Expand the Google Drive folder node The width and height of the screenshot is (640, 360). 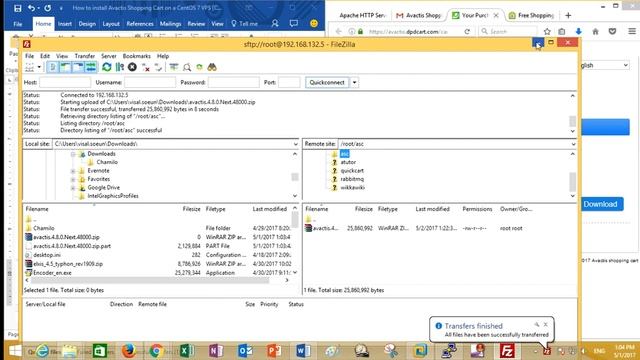[x=73, y=188]
